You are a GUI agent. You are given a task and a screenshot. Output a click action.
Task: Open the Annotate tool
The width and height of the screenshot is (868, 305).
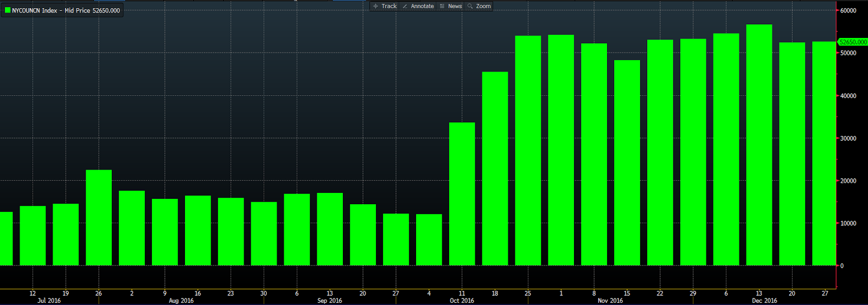418,6
